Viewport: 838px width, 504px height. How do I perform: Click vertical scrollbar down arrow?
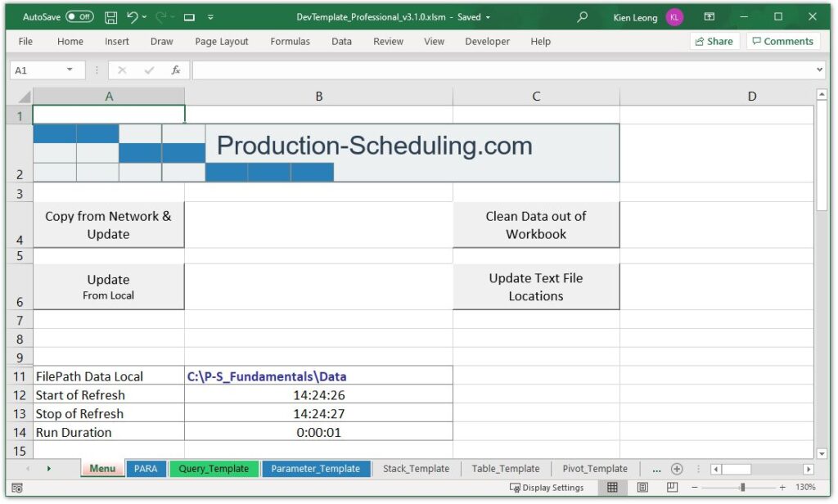[822, 454]
